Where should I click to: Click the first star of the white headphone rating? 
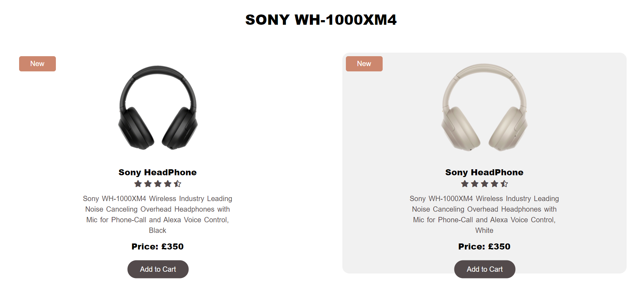click(464, 183)
